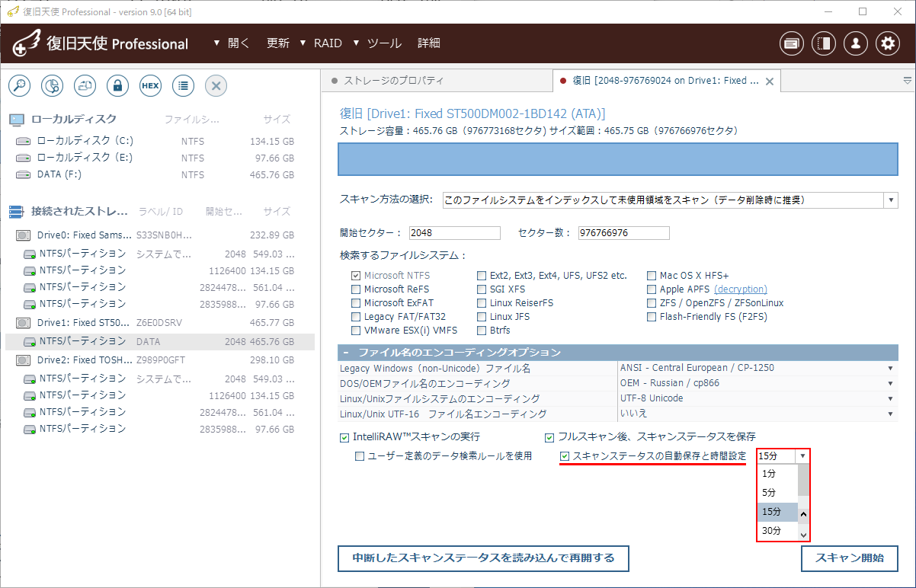The width and height of the screenshot is (916, 588).
Task: Click the computer icon beside ローカルディスク header
Action: pyautogui.click(x=16, y=120)
